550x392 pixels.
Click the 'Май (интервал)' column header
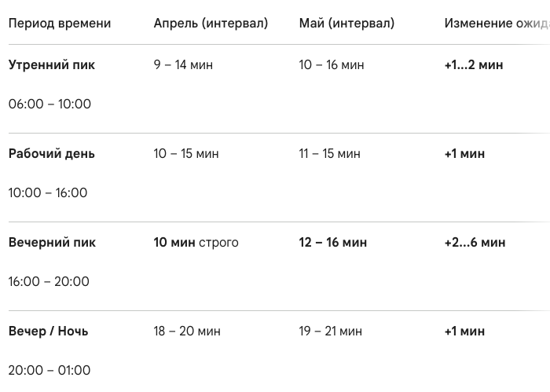pyautogui.click(x=346, y=24)
